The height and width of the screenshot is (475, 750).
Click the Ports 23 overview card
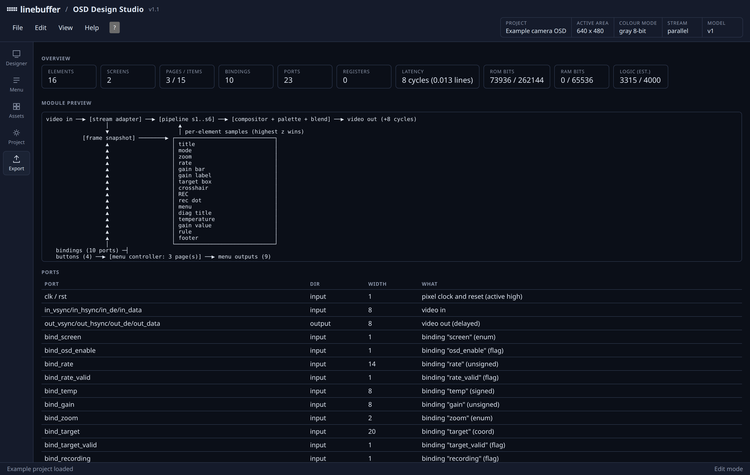click(305, 77)
